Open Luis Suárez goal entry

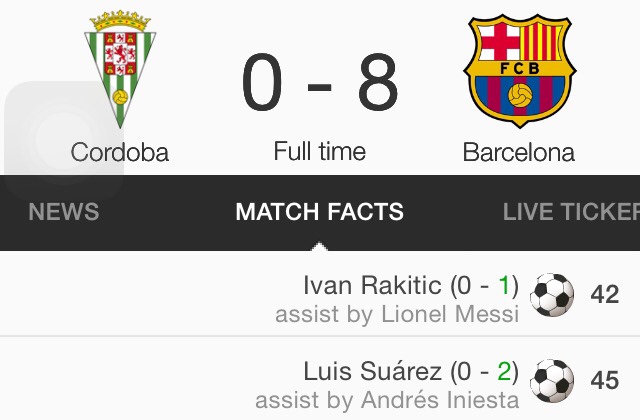coord(372,372)
